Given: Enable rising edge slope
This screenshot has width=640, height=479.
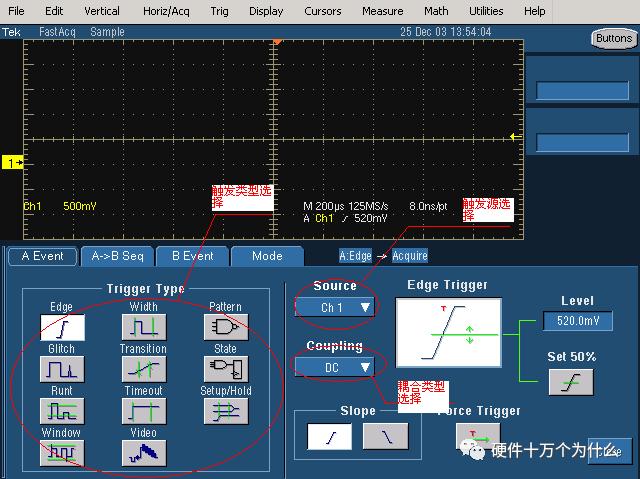Looking at the screenshot, I should (x=329, y=437).
